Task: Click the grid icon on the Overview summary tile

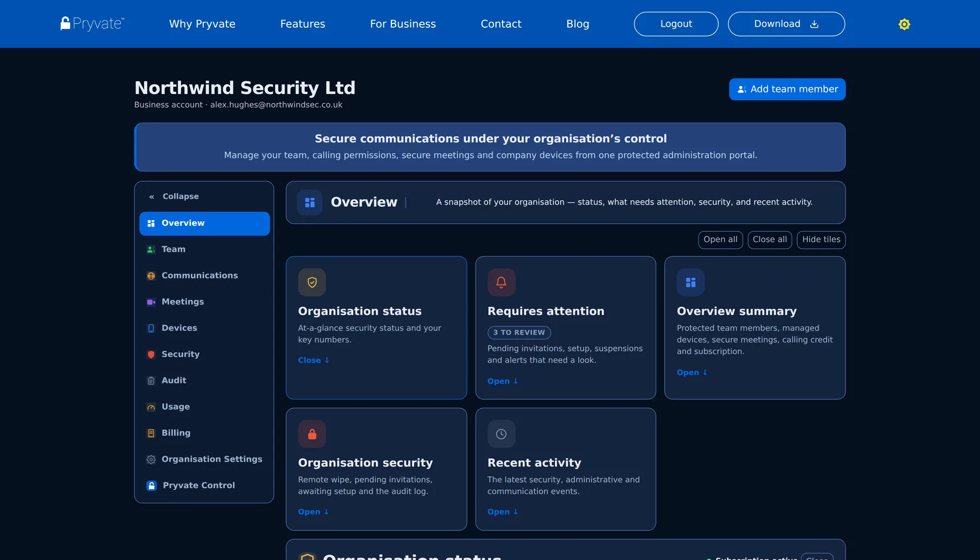Action: (x=691, y=282)
